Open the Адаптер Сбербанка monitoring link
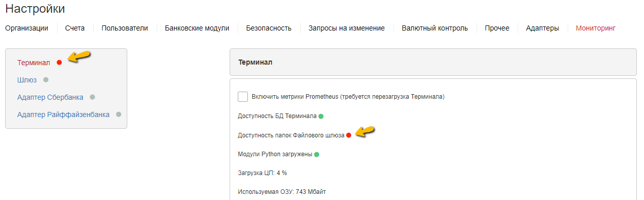The width and height of the screenshot is (644, 200). pyautogui.click(x=50, y=97)
